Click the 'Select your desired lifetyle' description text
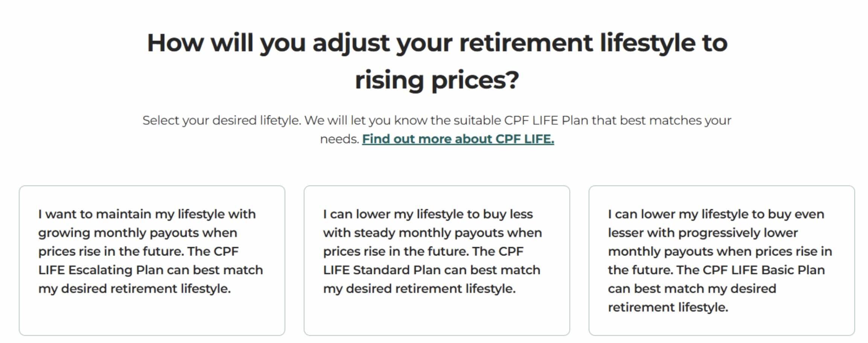 coord(437,121)
